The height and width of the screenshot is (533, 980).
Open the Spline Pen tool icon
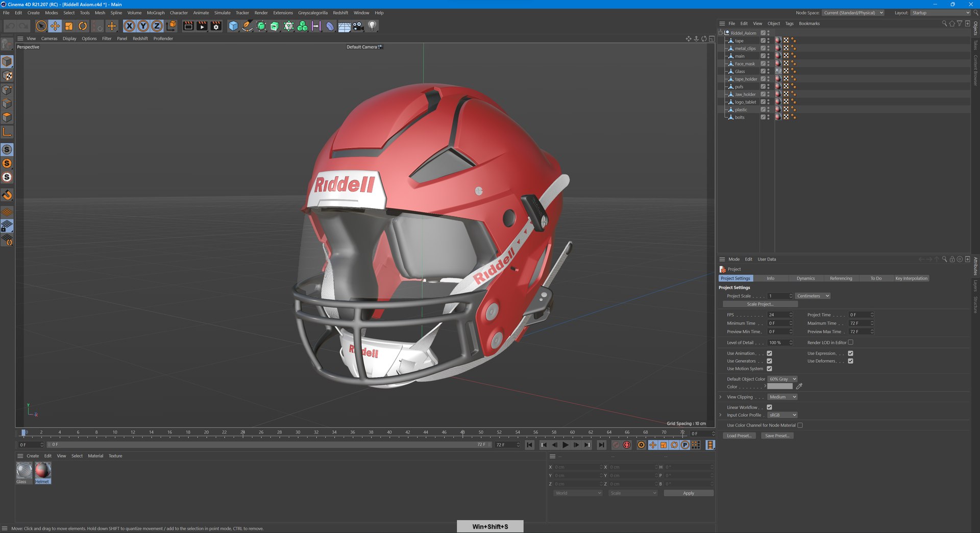click(247, 26)
